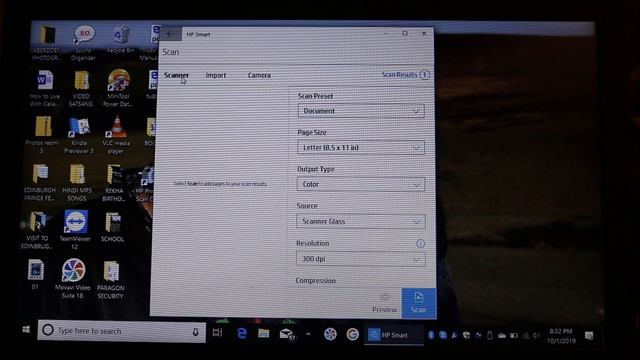Launch Microsoft Edge from the taskbar

(242, 333)
